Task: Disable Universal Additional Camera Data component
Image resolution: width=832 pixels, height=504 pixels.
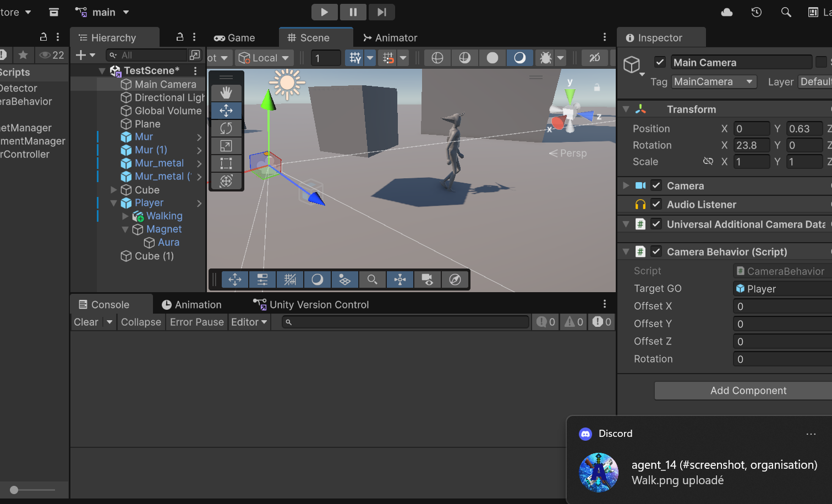Action: 656,224
